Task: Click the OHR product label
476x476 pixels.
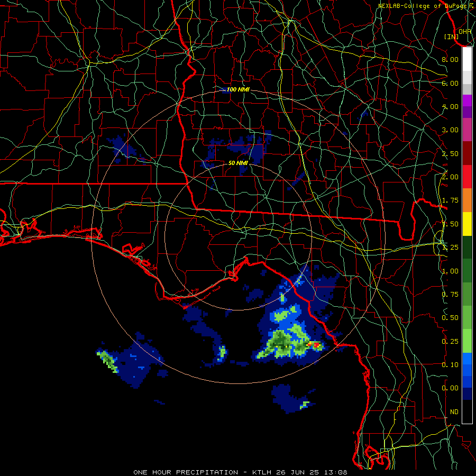Action: (465, 31)
